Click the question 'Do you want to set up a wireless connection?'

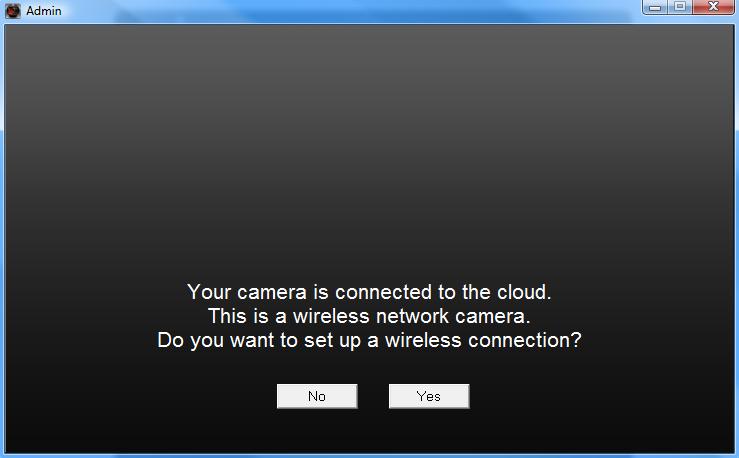coord(369,340)
